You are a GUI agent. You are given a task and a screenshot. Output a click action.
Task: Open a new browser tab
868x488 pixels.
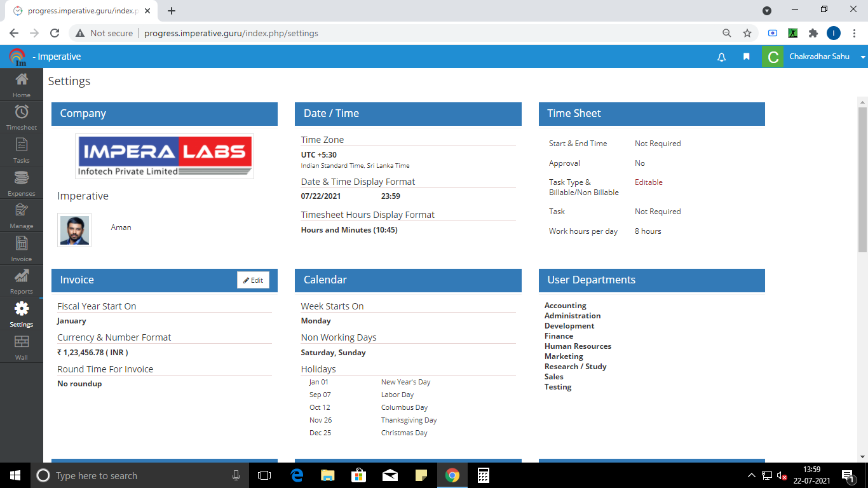172,11
